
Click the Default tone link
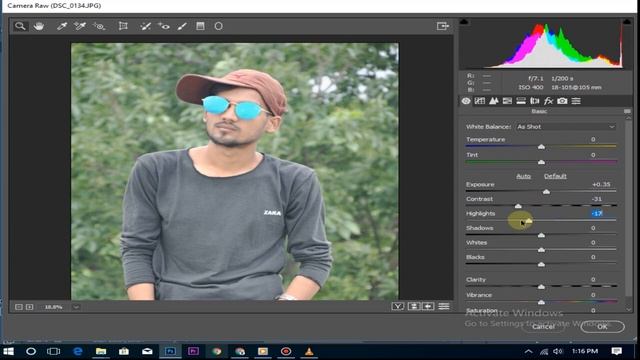coord(555,176)
